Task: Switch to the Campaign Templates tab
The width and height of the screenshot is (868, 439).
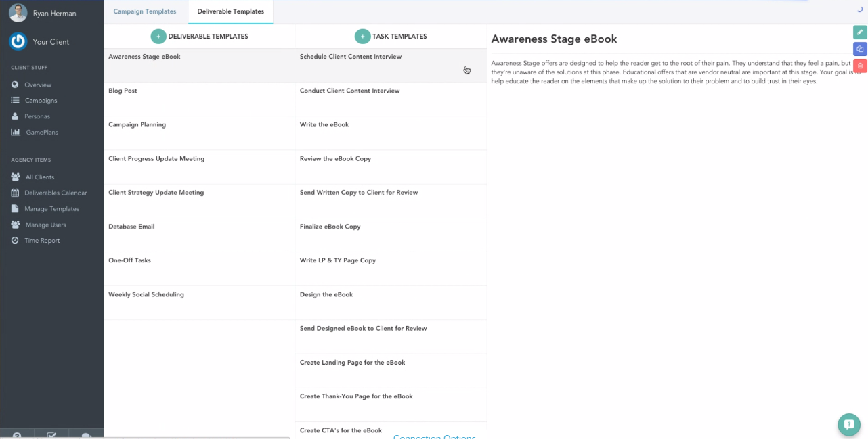Action: [144, 11]
